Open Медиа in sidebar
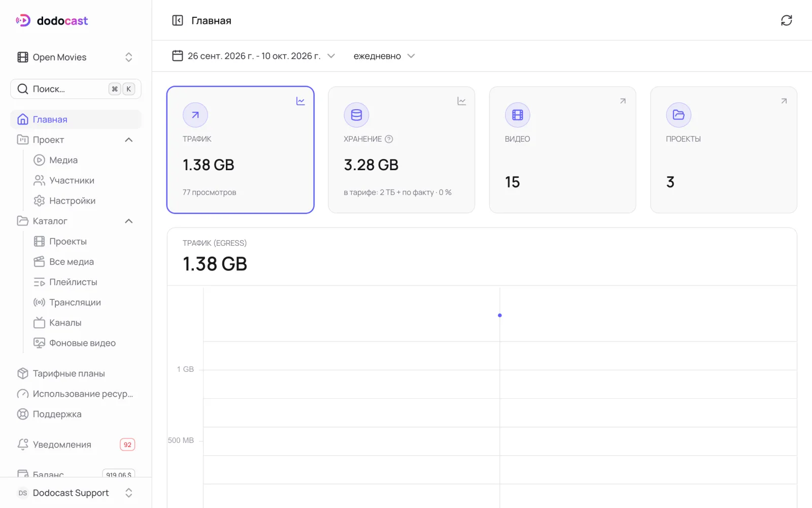 (84, 160)
